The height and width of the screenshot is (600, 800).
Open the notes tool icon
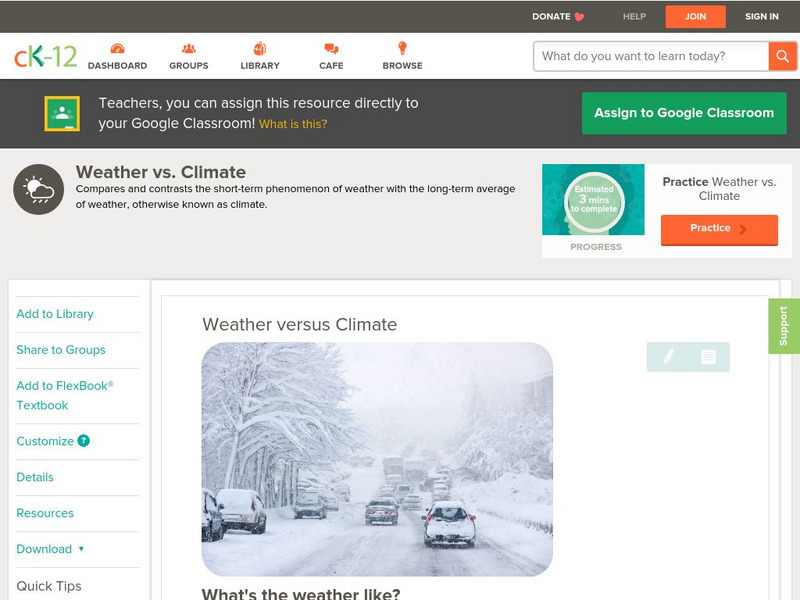pos(708,357)
